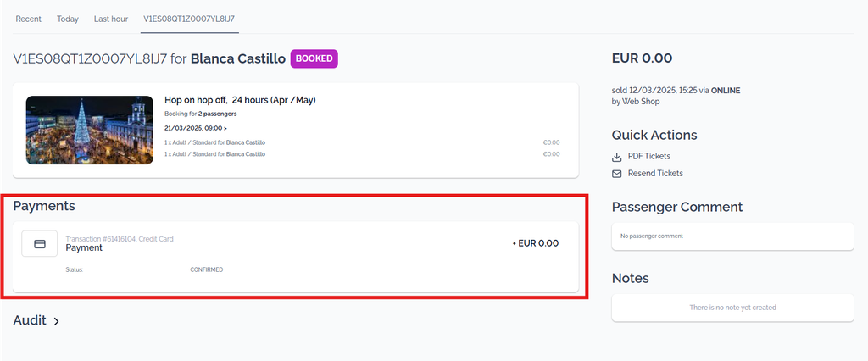Image resolution: width=868 pixels, height=361 pixels.
Task: Click Resend Tickets link
Action: point(655,174)
